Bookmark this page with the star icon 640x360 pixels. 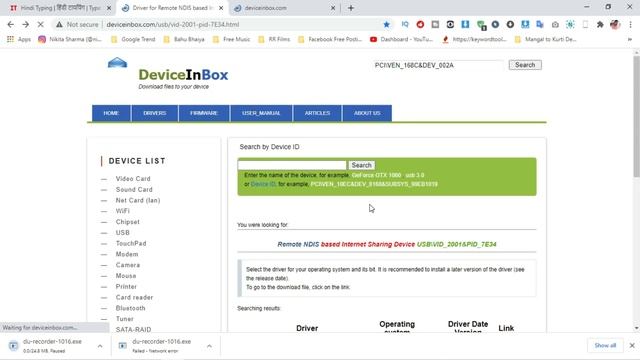(387, 24)
